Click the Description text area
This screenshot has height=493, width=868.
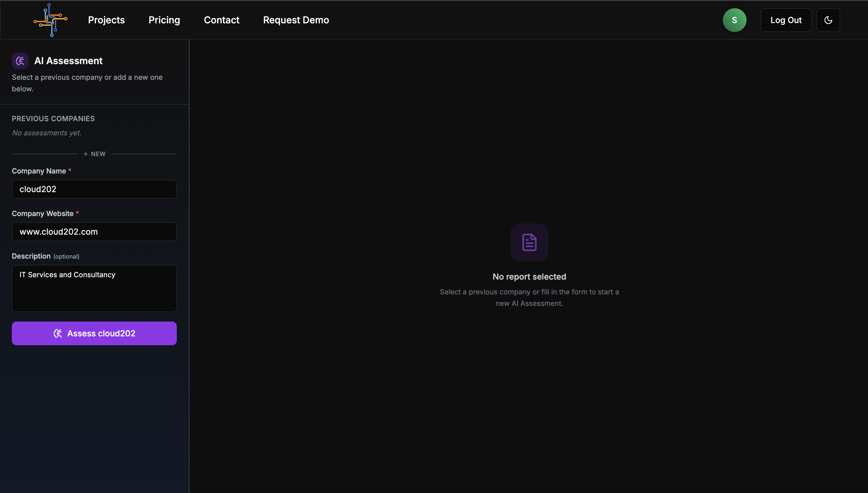[x=94, y=288]
